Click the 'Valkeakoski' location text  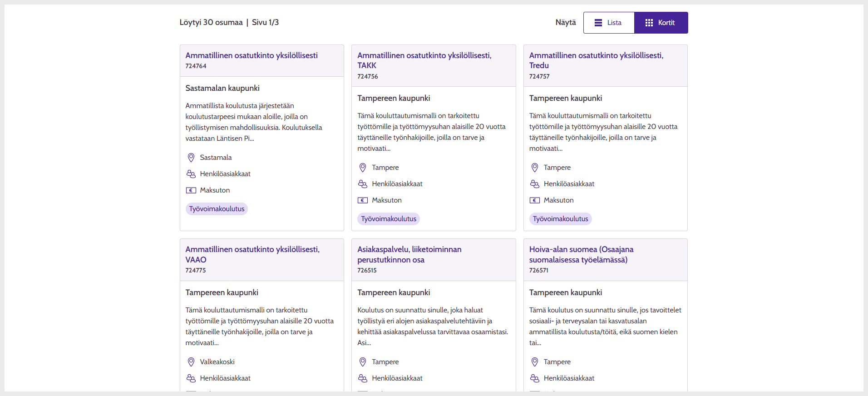pos(217,362)
